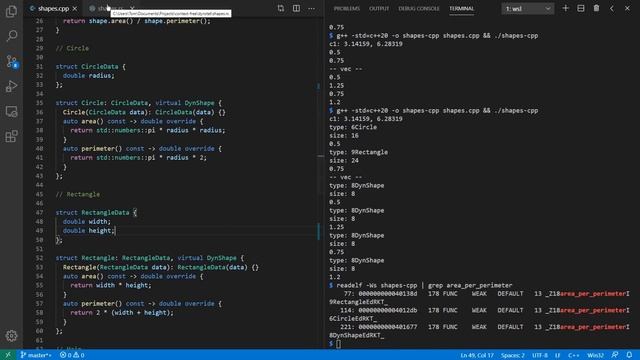The height and width of the screenshot is (360, 640).
Task: Select the Terminal panel tab
Action: coord(462,9)
